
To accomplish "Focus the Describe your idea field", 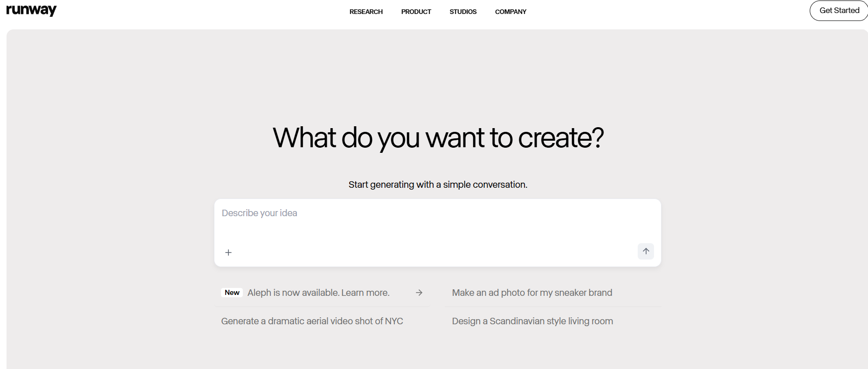I will (x=437, y=220).
